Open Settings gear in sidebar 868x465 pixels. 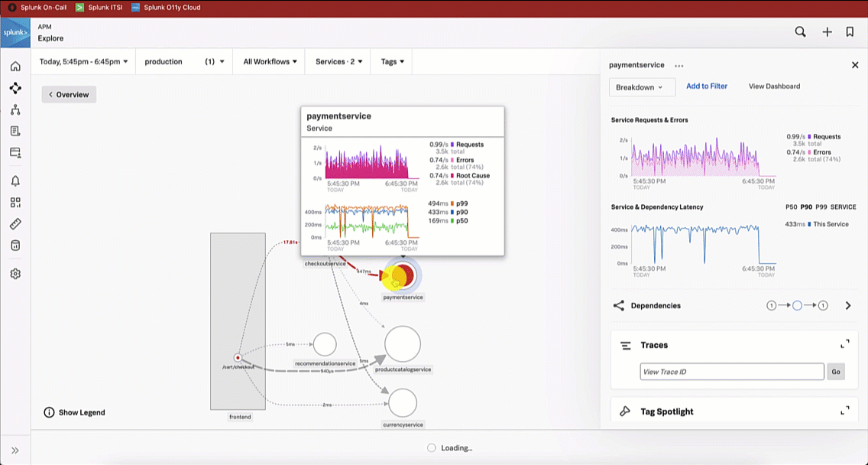(15, 274)
